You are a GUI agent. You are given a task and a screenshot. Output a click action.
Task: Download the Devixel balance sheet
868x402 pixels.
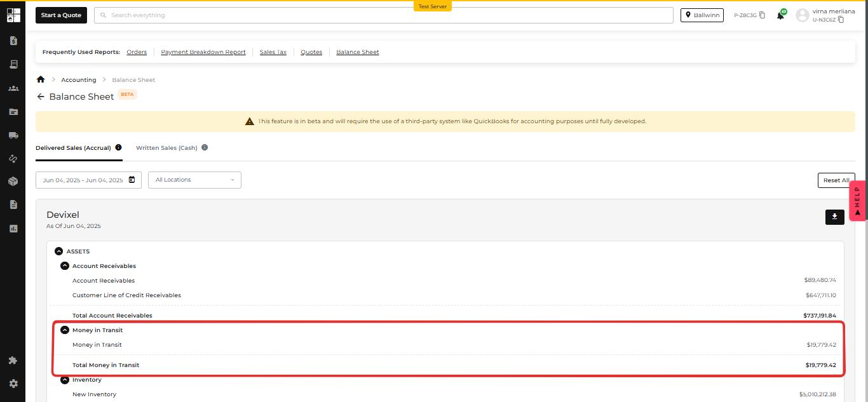[834, 217]
